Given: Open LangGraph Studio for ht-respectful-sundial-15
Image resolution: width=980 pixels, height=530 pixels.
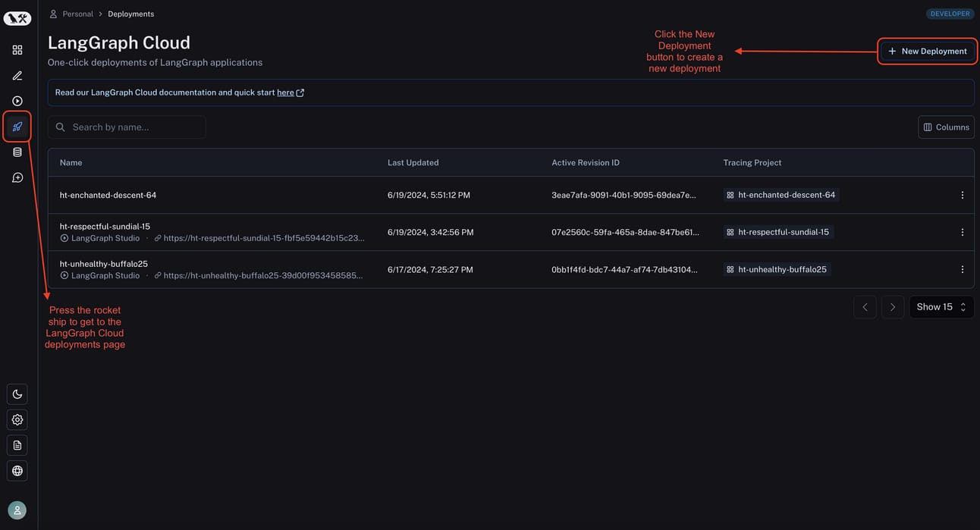Looking at the screenshot, I should click(100, 238).
